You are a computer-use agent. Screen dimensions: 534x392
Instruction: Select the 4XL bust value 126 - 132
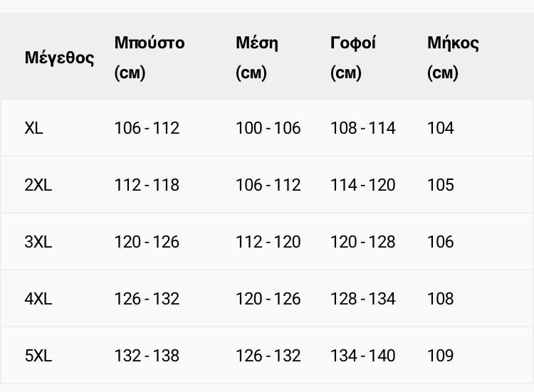[147, 299]
